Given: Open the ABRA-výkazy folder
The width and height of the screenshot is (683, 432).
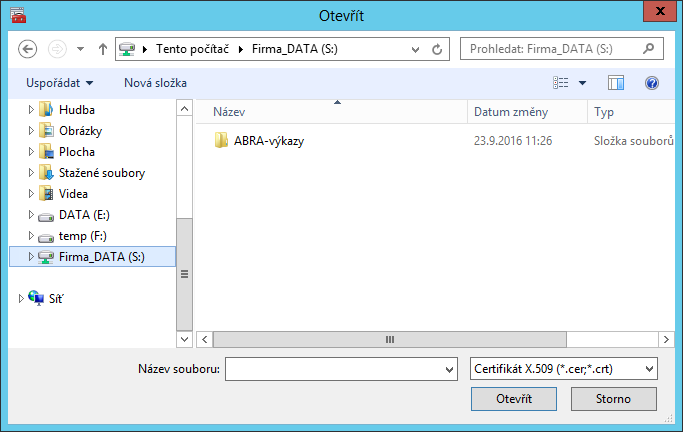Looking at the screenshot, I should tap(269, 141).
